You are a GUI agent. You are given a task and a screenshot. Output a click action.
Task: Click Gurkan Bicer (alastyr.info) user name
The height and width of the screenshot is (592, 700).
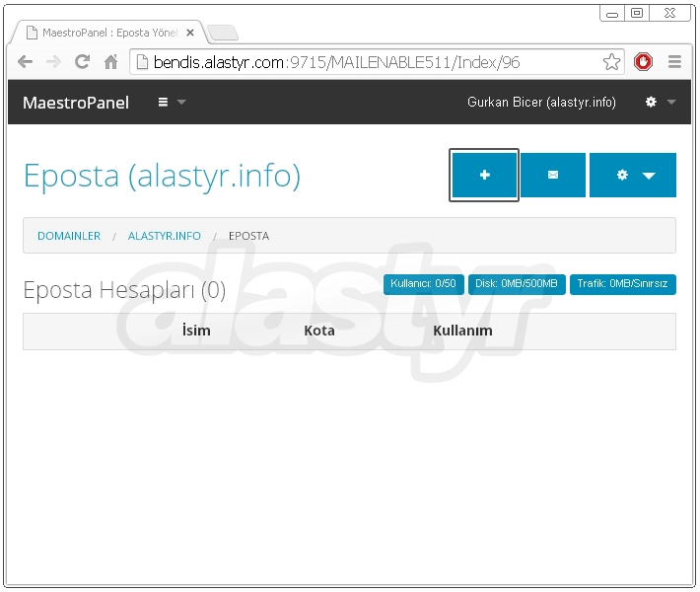point(541,103)
